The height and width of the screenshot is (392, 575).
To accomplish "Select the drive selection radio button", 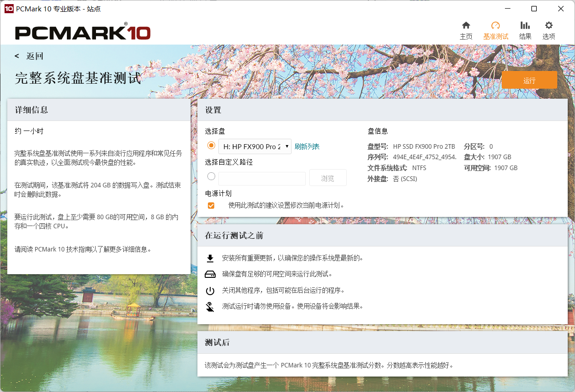I will [211, 145].
